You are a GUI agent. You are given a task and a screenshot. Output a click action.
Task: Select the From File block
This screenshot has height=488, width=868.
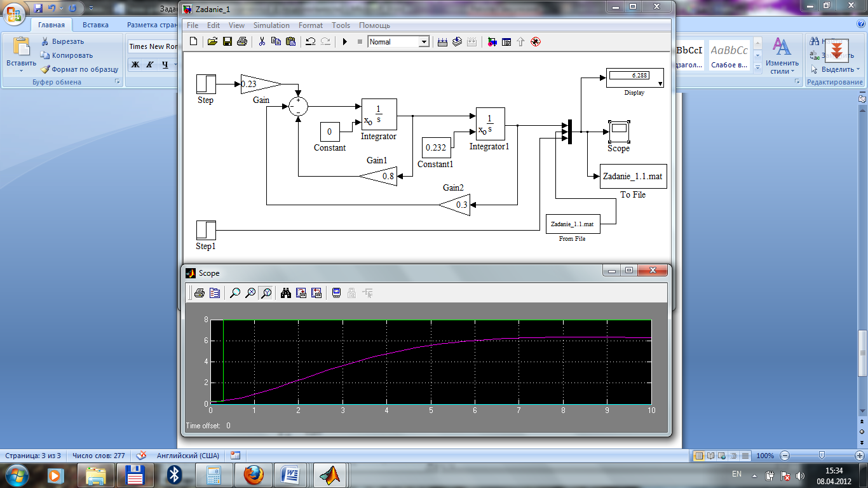coord(573,224)
